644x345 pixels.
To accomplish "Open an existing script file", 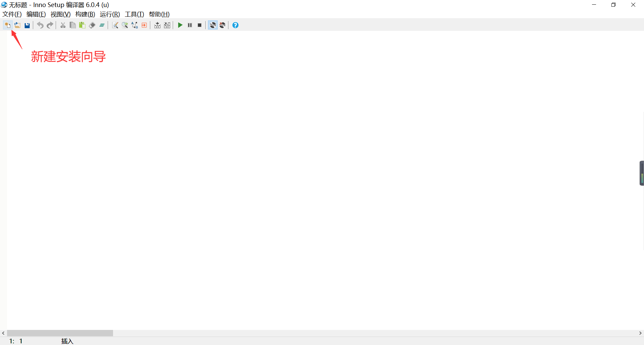I will [17, 25].
